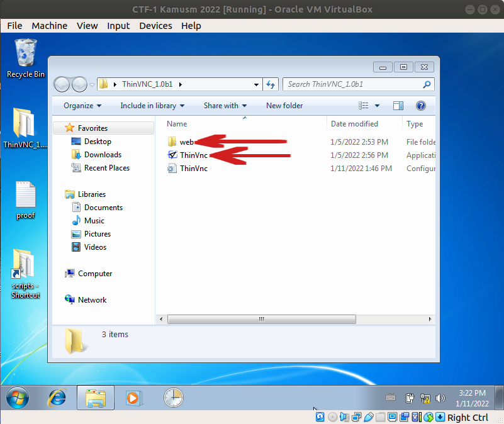
Task: Open recent pages dropdown next to Forward
Action: pyautogui.click(x=92, y=84)
